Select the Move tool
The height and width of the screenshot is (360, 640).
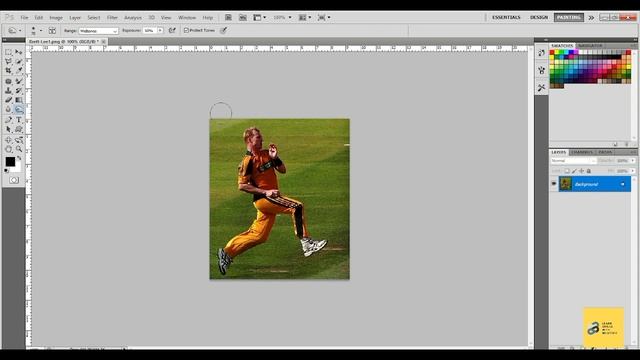[x=19, y=52]
